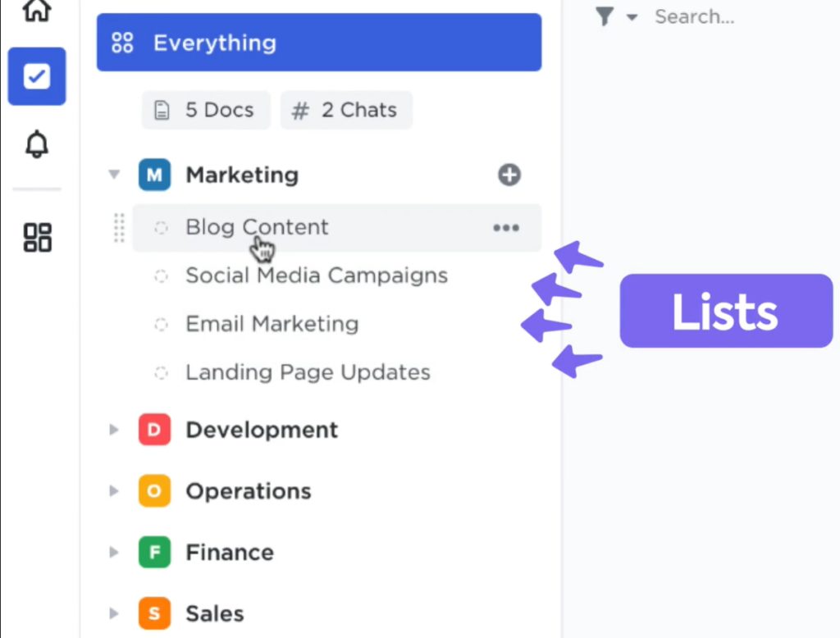Collapse the Marketing space

pos(114,174)
